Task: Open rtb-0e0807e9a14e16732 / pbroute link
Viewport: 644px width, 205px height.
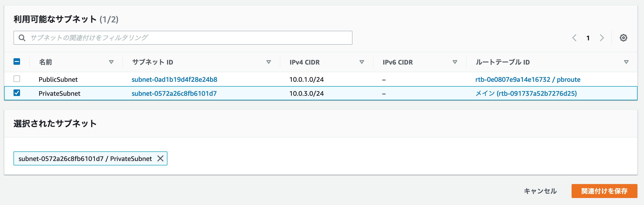Action: [x=528, y=79]
